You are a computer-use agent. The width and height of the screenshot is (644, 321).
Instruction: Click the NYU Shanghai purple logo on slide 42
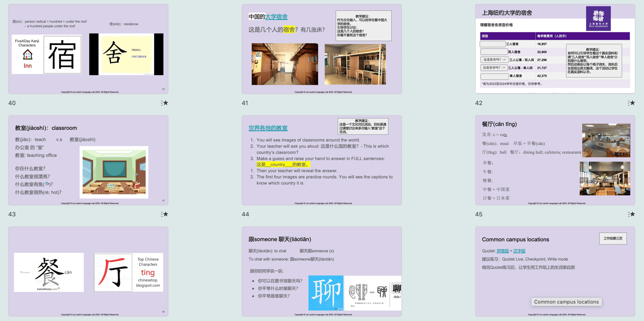point(598,18)
